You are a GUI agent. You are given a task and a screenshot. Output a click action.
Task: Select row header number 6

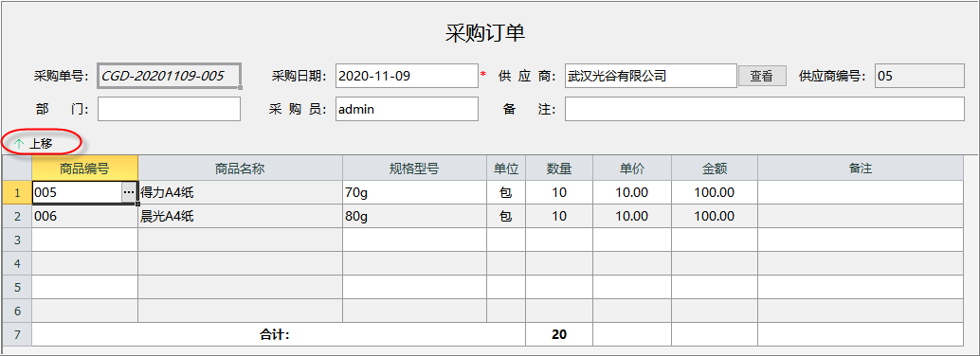coord(17,311)
